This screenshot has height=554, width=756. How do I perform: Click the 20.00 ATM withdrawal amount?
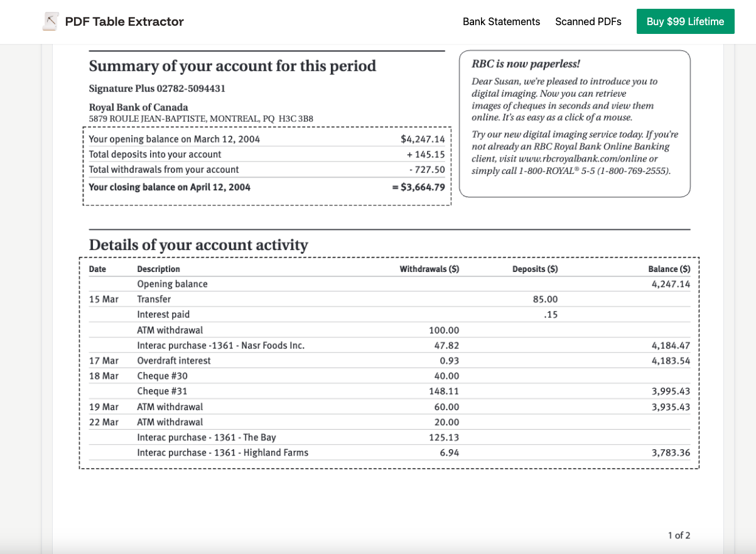[446, 422]
